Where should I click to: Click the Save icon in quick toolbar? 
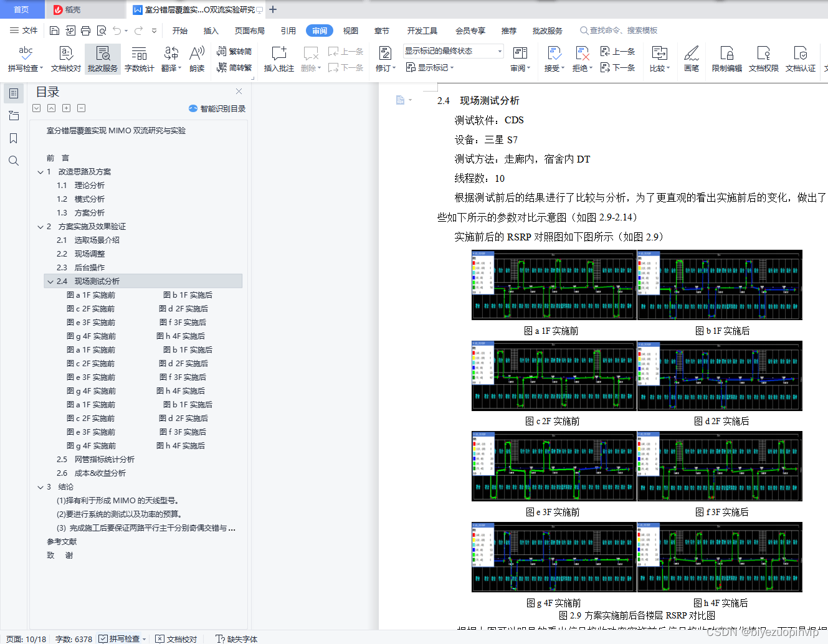(54, 31)
